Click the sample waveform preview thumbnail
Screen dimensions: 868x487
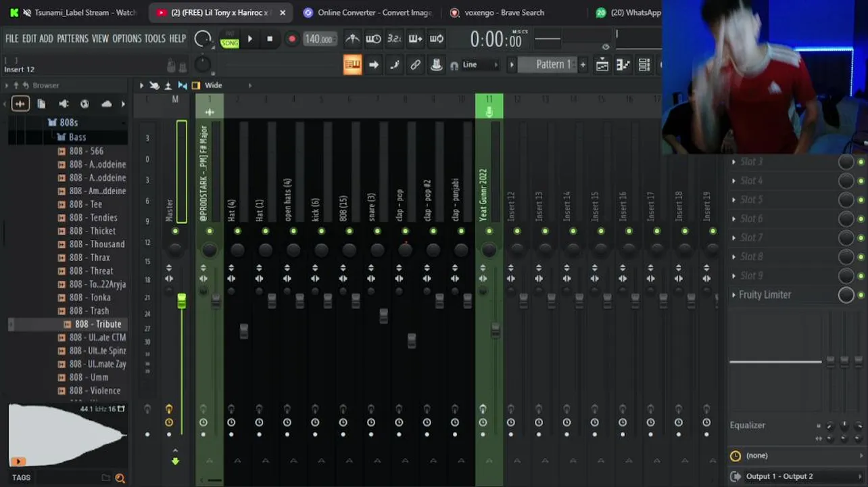(x=66, y=435)
